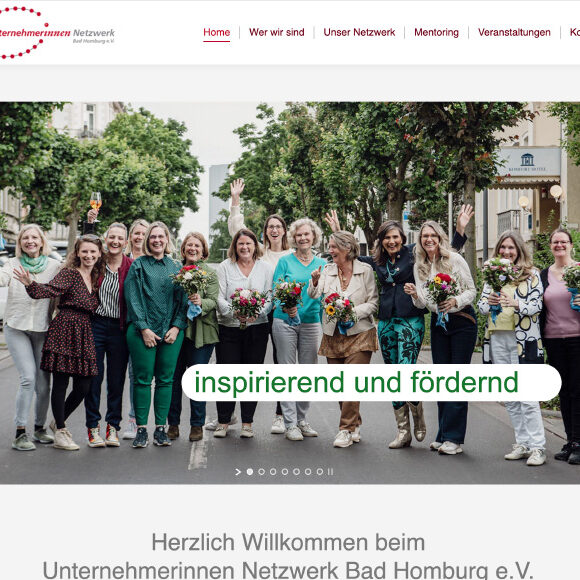Select the first filled slide indicator dot
The image size is (580, 580).
(x=250, y=472)
